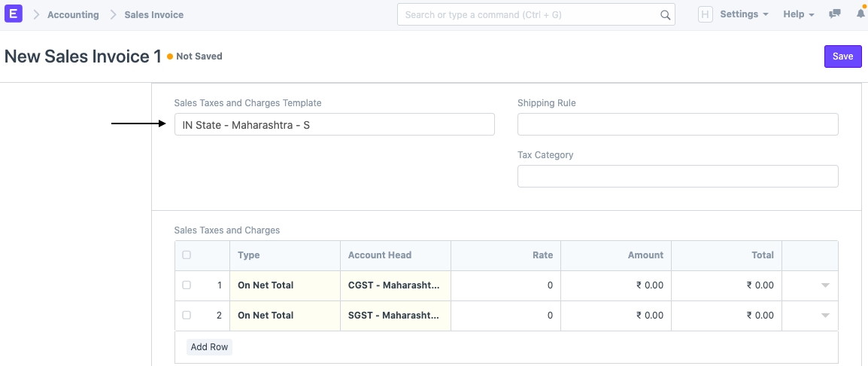
Task: Click the Save button
Action: 842,56
